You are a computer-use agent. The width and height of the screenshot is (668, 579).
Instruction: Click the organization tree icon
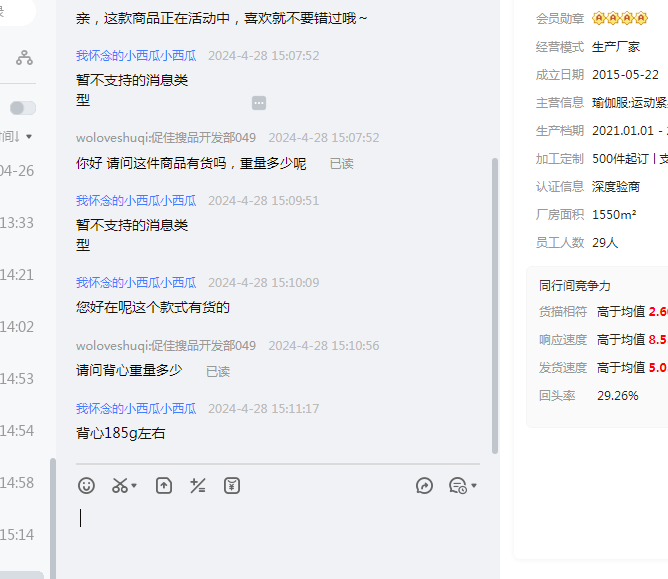click(x=24, y=58)
